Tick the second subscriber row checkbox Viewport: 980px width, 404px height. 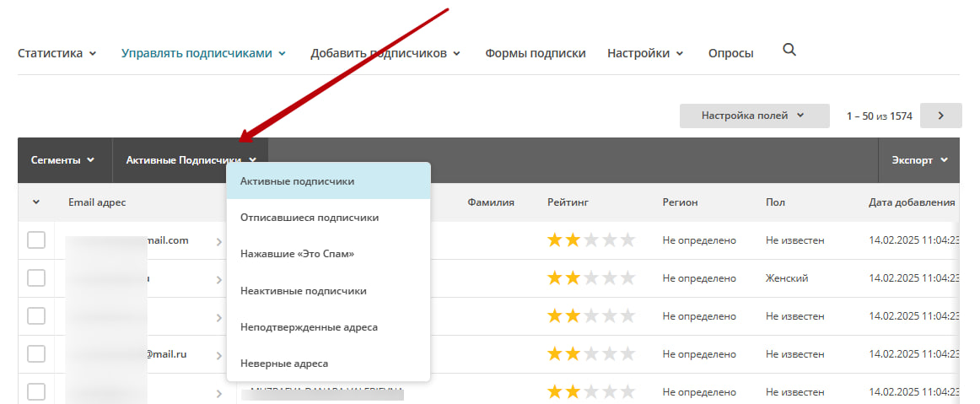36,278
